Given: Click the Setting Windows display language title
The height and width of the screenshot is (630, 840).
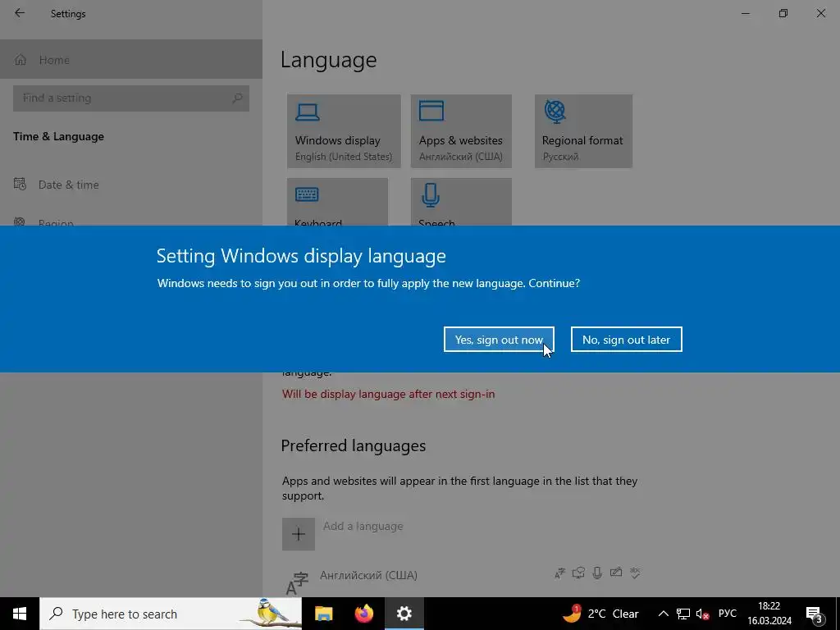Looking at the screenshot, I should pos(301,256).
